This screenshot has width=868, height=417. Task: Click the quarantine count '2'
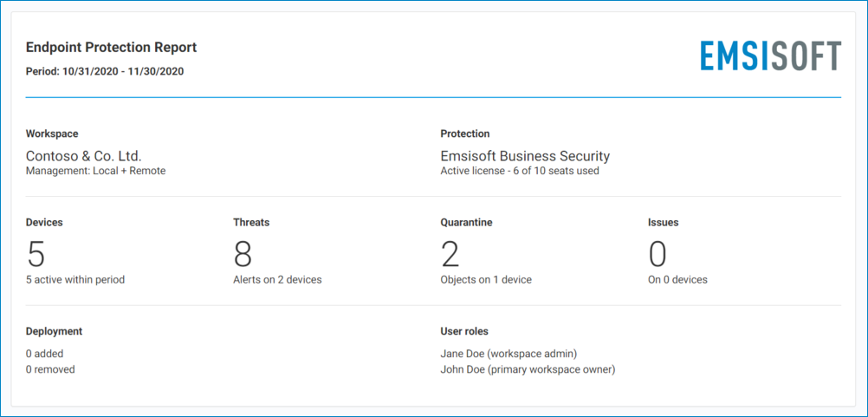coord(450,254)
